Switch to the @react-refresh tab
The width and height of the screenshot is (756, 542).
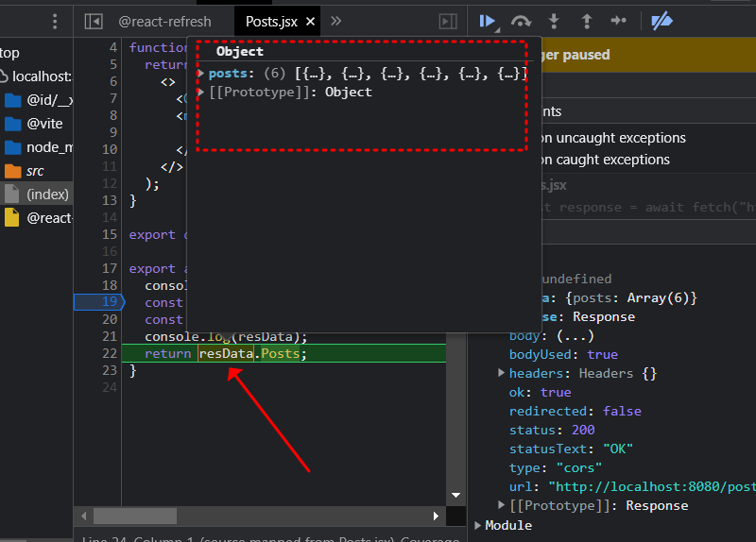tap(164, 21)
